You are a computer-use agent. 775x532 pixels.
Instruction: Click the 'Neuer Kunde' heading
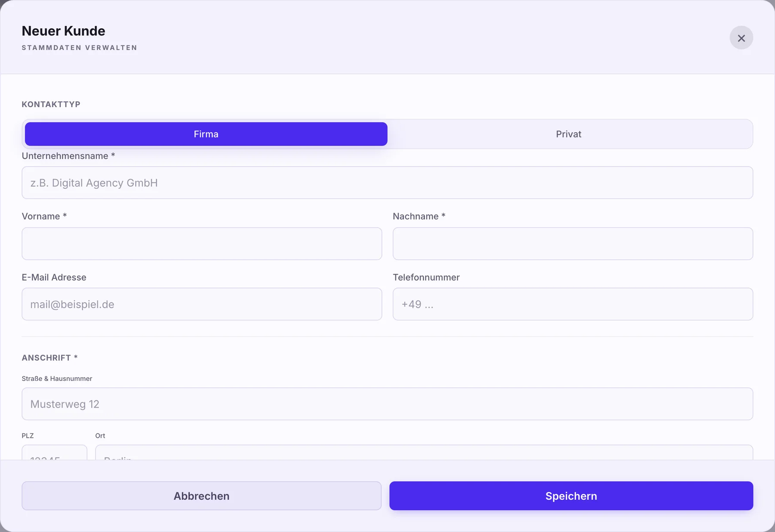pyautogui.click(x=63, y=31)
